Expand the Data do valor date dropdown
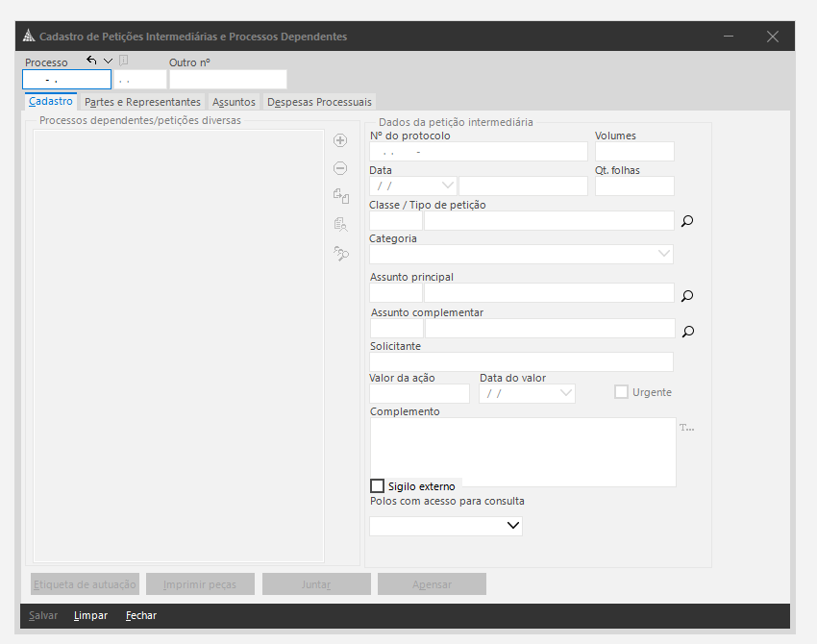The width and height of the screenshot is (817, 644). coord(565,393)
